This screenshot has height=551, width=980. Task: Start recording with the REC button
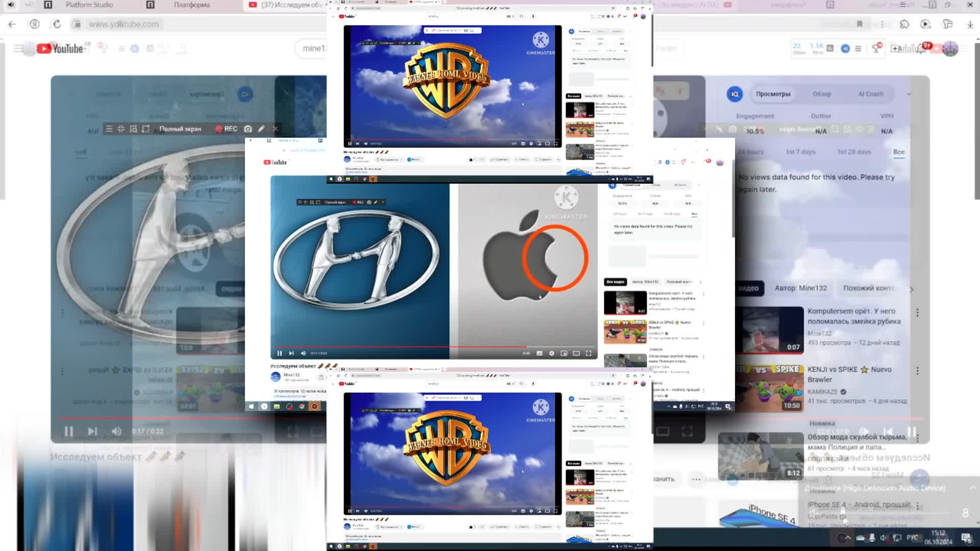point(226,129)
